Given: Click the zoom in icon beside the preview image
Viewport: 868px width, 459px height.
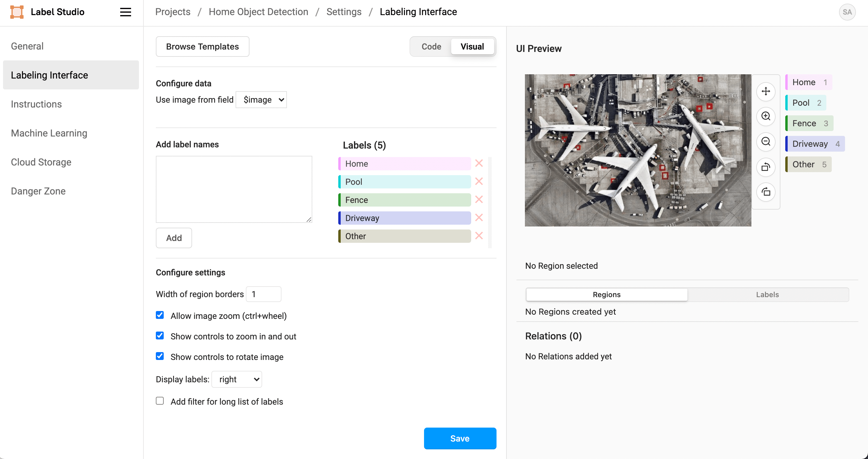Looking at the screenshot, I should (x=766, y=117).
